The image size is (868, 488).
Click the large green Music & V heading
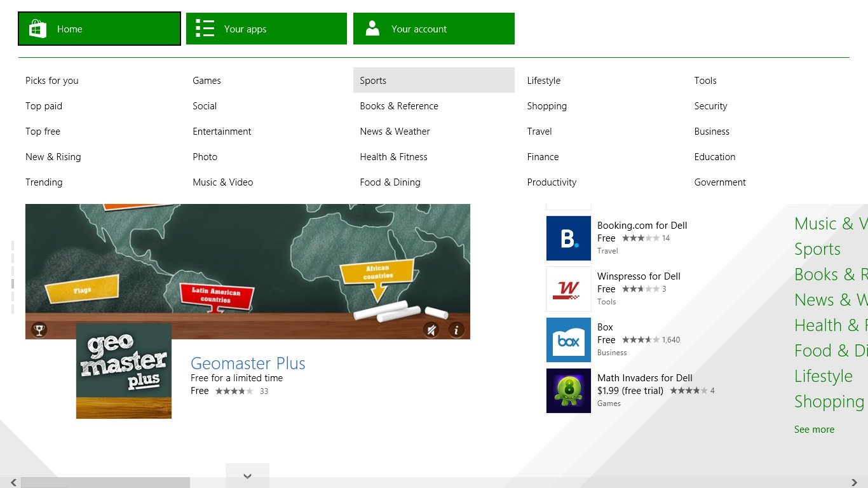[831, 224]
